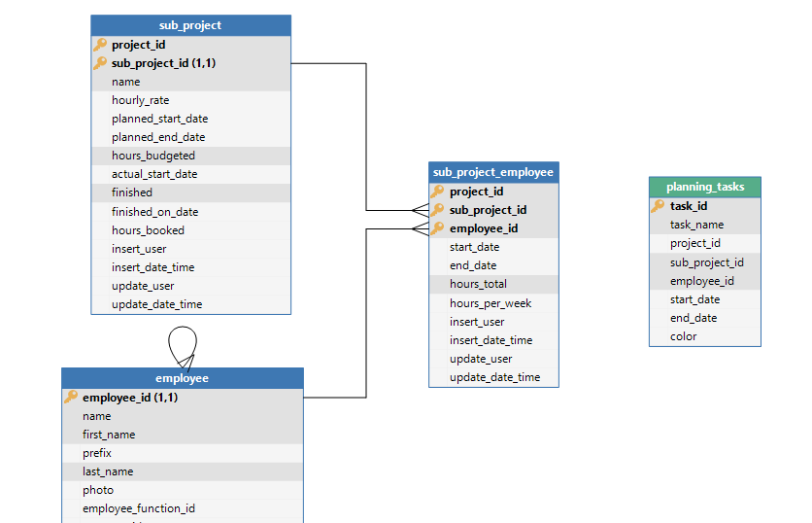Image resolution: width=812 pixels, height=523 pixels.
Task: Click employee_function_id in employee table
Action: [x=139, y=508]
